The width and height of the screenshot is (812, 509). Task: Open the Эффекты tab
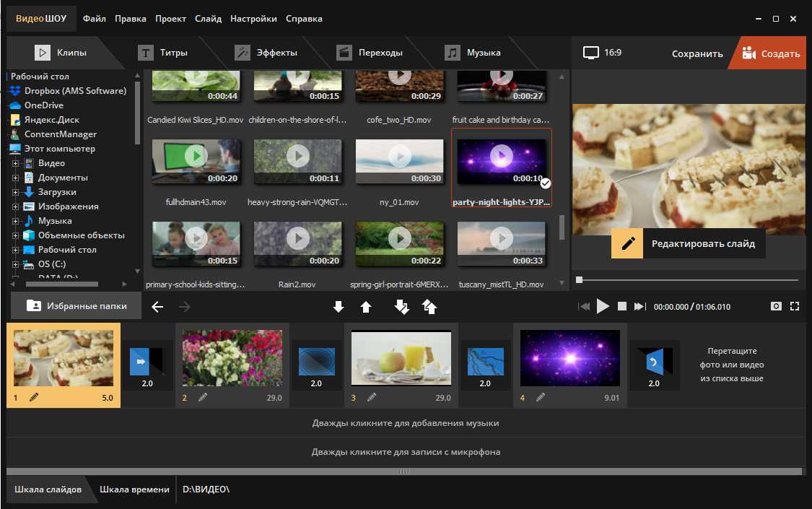click(x=267, y=53)
